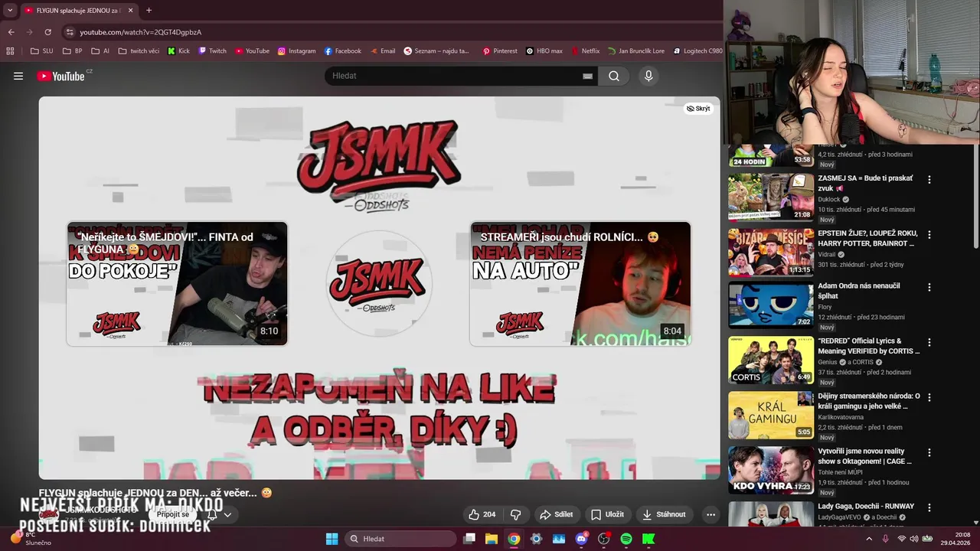The width and height of the screenshot is (980, 551).
Task: Open the Email bookmark link
Action: [382, 51]
